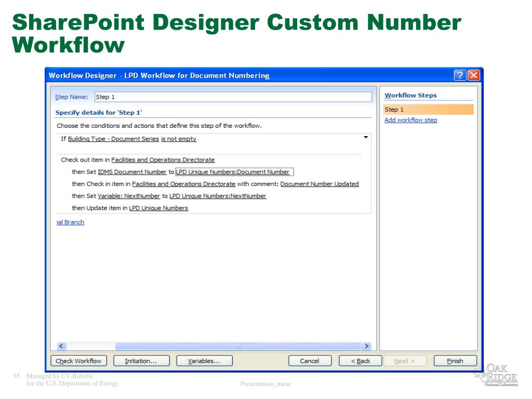532x399 pixels.
Task: Click 'Facilities and Operations Directorate' in Check in action
Action: [183, 184]
